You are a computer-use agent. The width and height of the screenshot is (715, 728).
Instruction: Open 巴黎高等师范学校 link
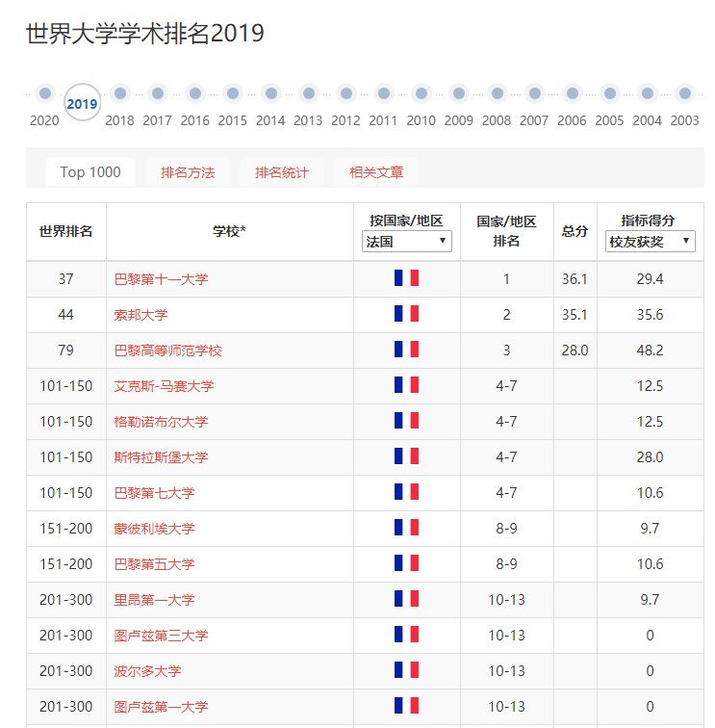click(168, 351)
